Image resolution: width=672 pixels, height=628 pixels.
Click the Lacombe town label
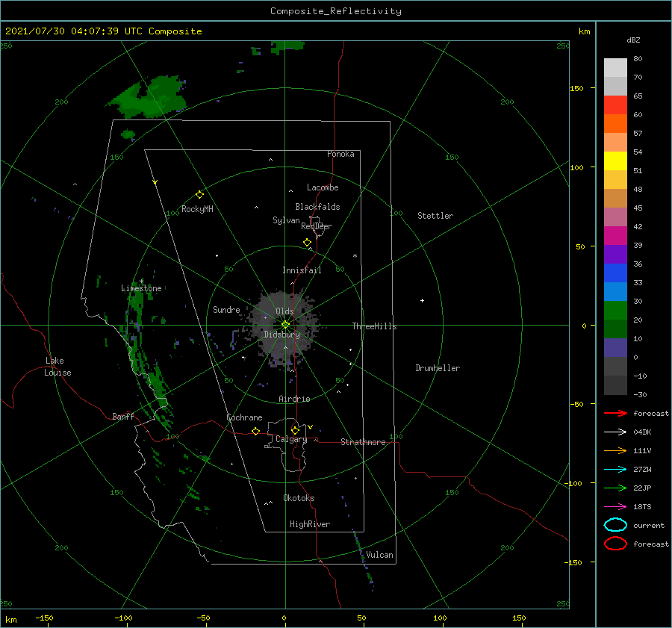(x=323, y=187)
